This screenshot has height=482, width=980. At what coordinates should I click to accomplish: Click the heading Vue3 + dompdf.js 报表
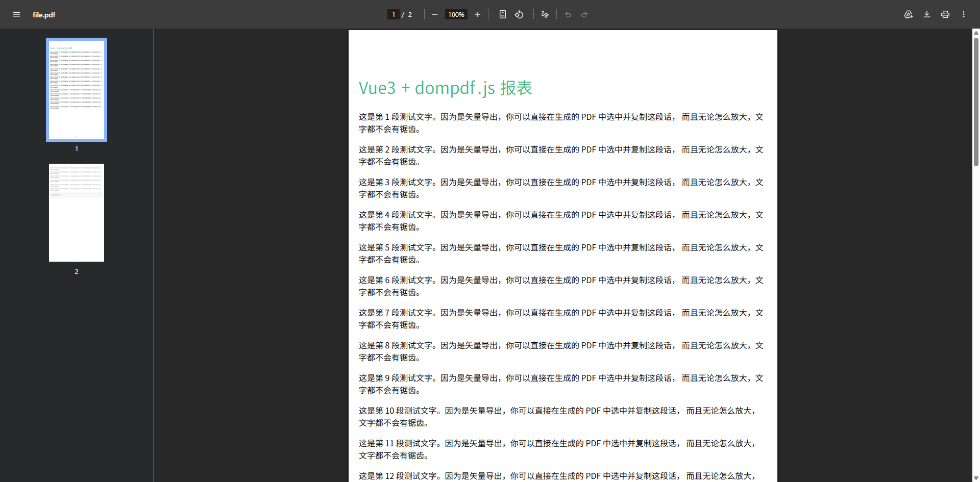pyautogui.click(x=445, y=87)
